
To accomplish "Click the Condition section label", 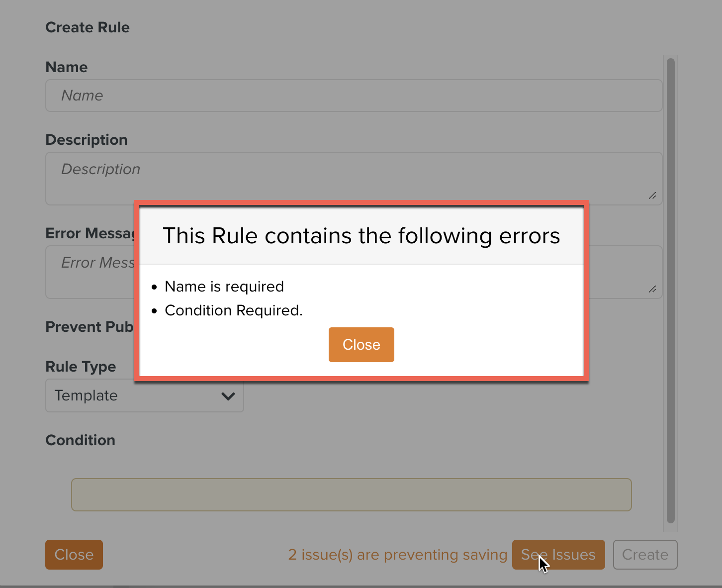I will pos(81,440).
